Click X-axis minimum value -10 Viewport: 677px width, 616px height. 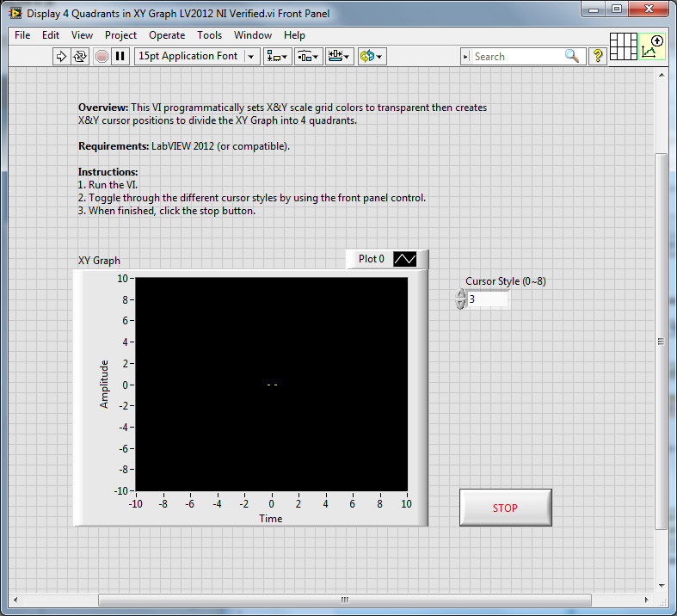click(x=136, y=504)
